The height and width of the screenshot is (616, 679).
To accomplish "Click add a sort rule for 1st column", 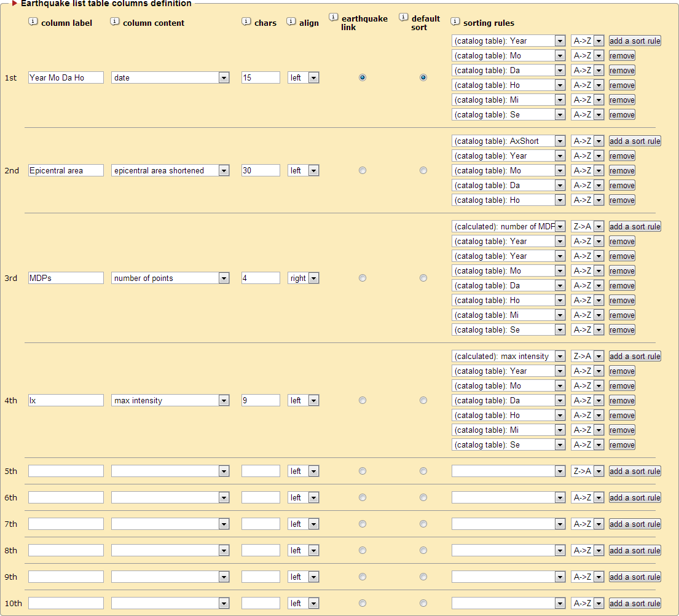I will click(x=635, y=41).
